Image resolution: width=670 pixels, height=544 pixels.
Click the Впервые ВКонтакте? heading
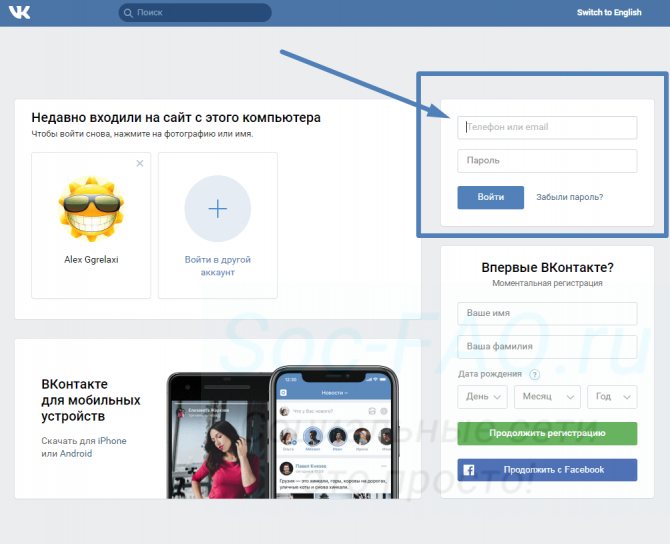click(547, 268)
